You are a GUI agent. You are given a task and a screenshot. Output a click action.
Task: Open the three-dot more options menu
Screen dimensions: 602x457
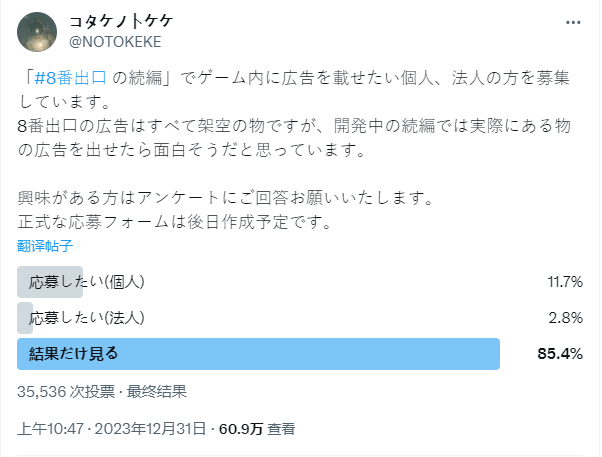(x=573, y=23)
